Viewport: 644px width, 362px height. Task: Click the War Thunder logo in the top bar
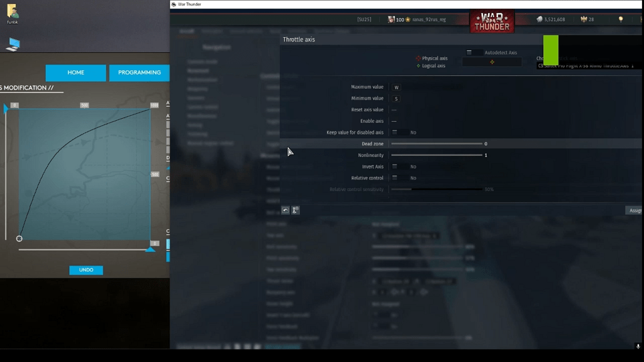pos(492,21)
